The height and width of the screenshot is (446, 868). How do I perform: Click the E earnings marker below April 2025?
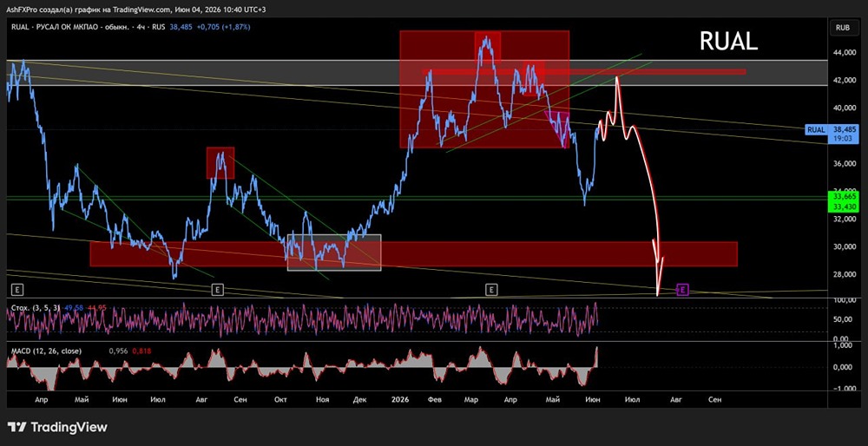(17, 289)
